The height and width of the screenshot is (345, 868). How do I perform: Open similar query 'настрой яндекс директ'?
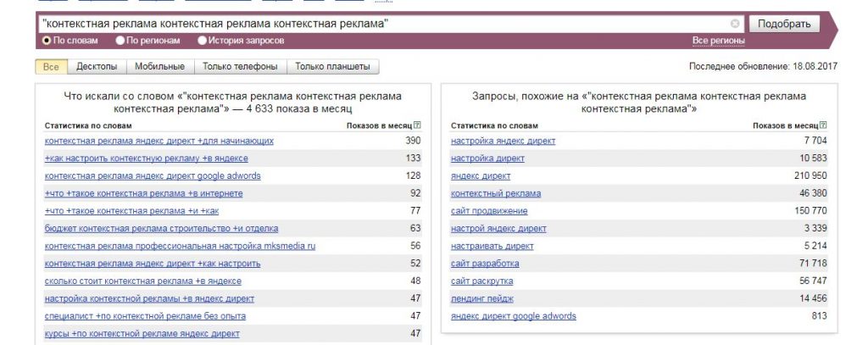pos(498,229)
